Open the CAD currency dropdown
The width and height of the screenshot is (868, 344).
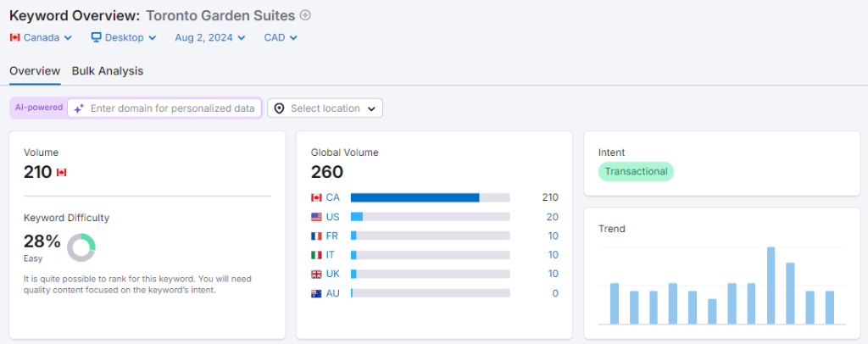[x=281, y=37]
